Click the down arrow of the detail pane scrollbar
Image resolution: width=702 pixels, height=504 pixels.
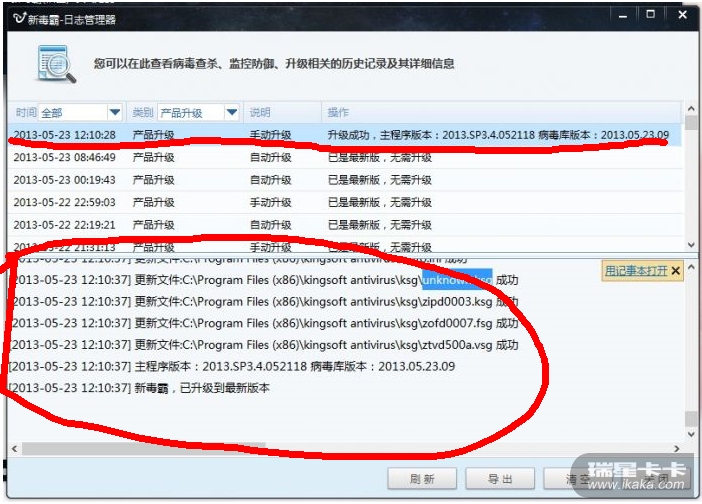pos(691,434)
